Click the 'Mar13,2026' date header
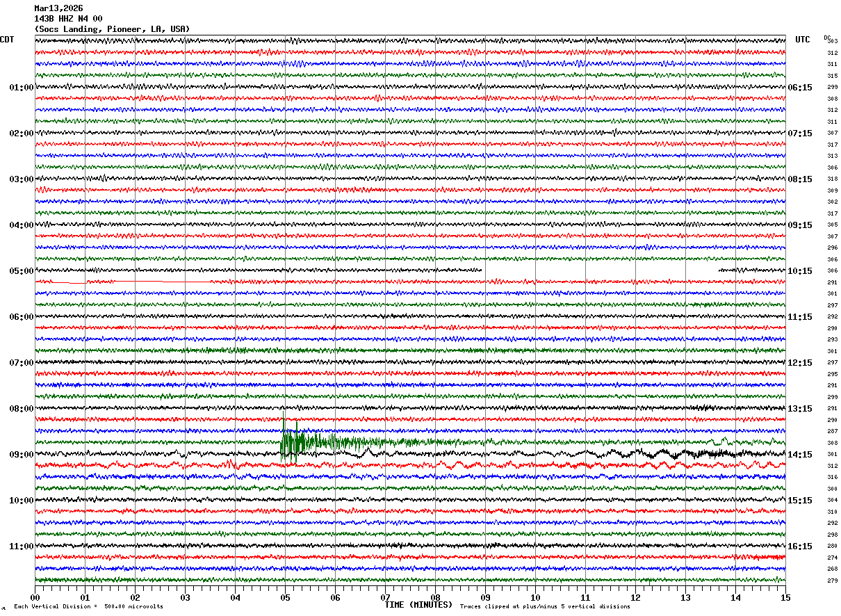Image resolution: width=841 pixels, height=616 pixels. pyautogui.click(x=58, y=8)
